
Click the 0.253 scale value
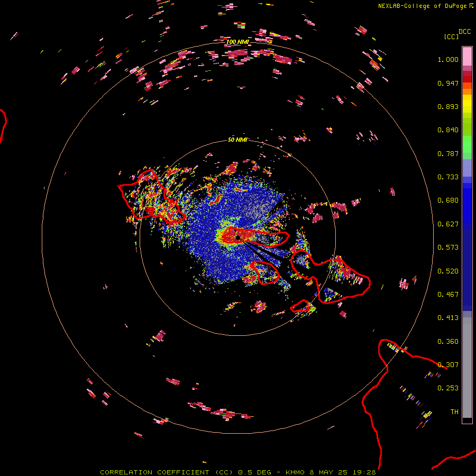[x=448, y=388]
